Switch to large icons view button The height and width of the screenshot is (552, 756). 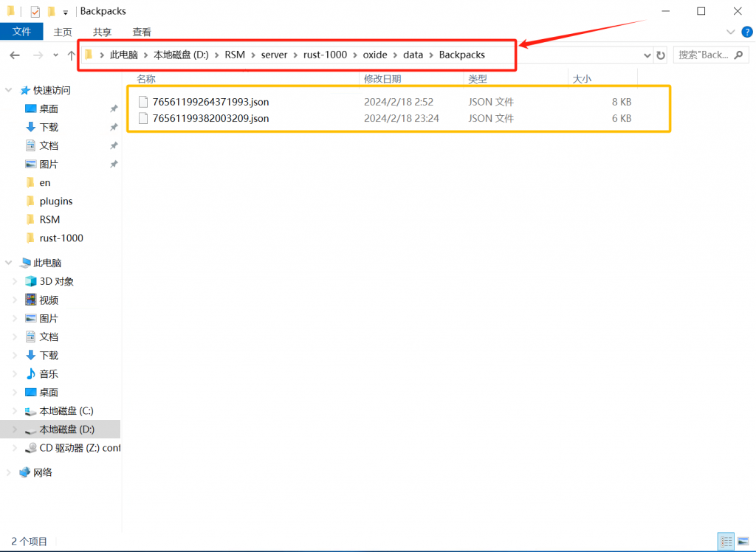743,541
